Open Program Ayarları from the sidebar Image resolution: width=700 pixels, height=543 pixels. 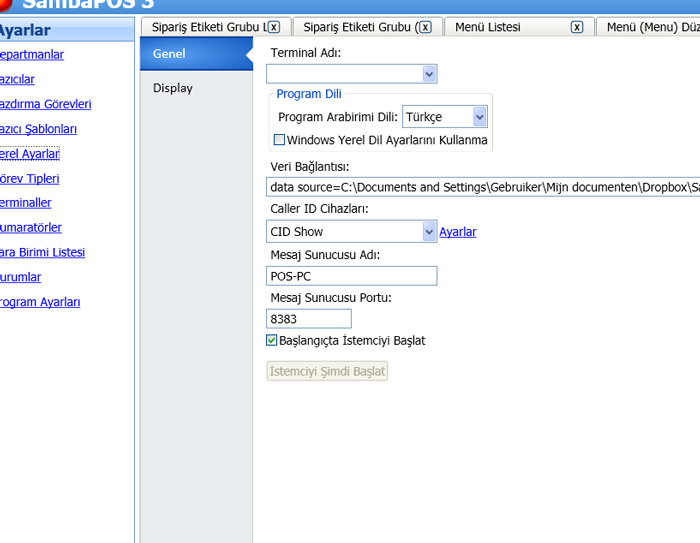40,302
